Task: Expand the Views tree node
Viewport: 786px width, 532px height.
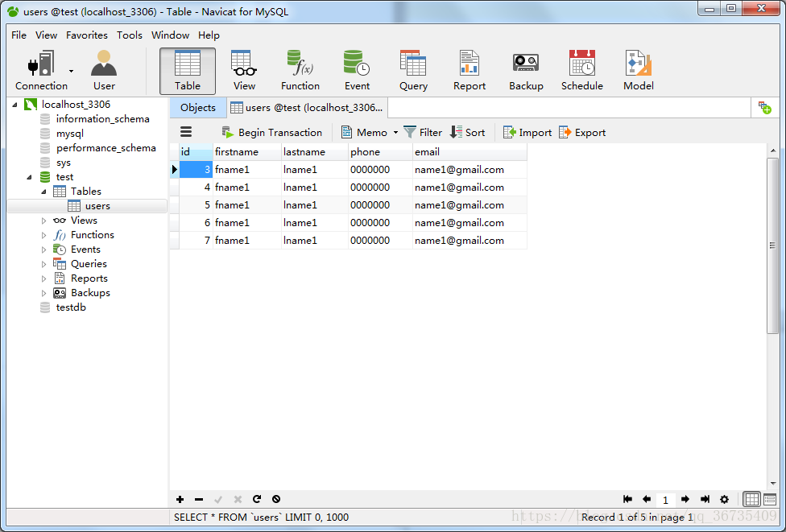Action: pos(43,221)
